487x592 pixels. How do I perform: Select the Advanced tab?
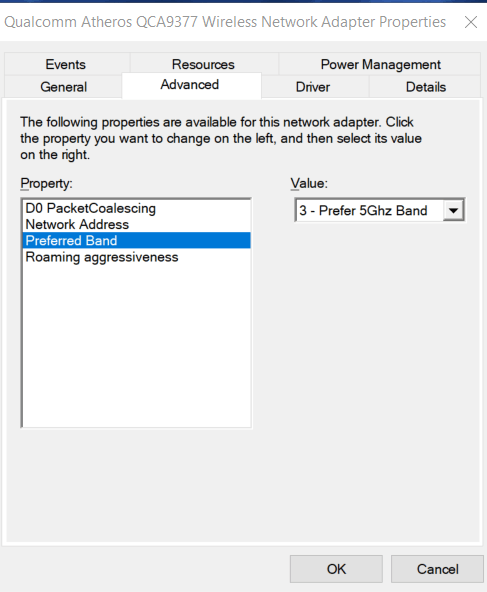190,85
